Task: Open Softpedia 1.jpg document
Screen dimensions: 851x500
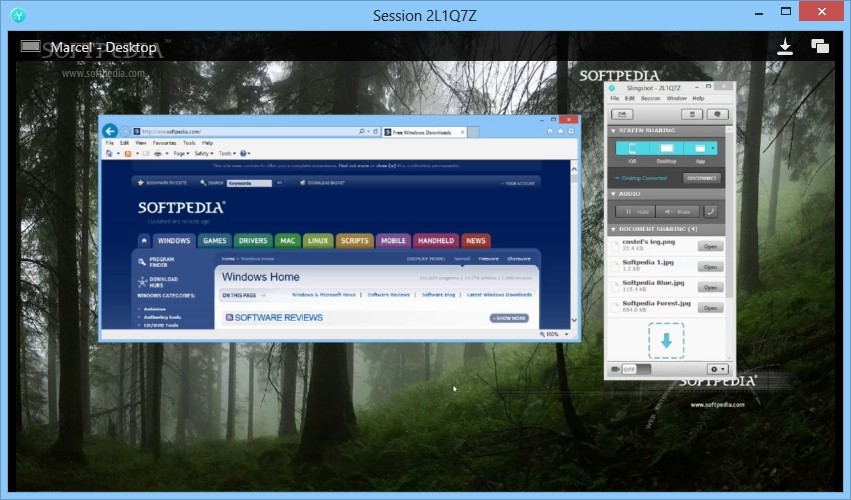Action: click(x=710, y=267)
